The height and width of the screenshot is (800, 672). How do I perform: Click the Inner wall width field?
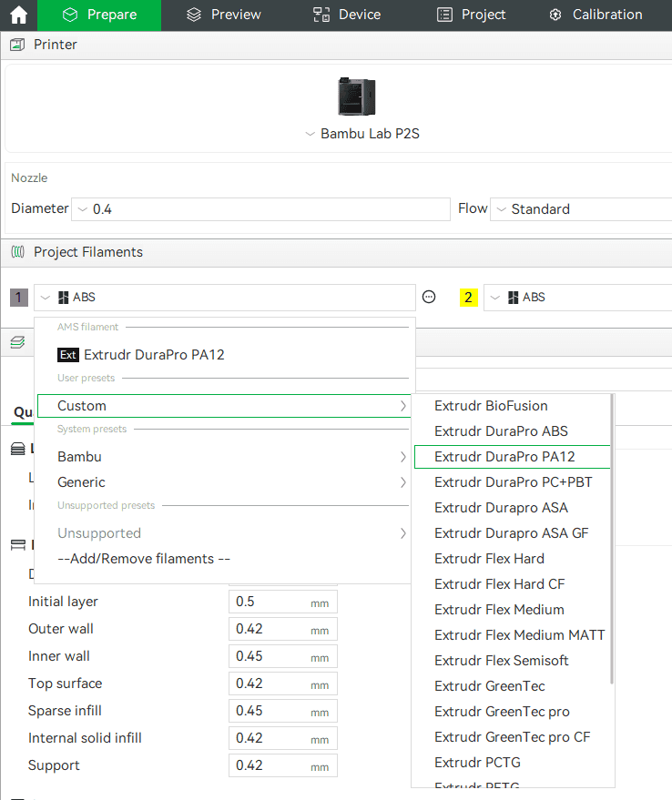point(283,656)
